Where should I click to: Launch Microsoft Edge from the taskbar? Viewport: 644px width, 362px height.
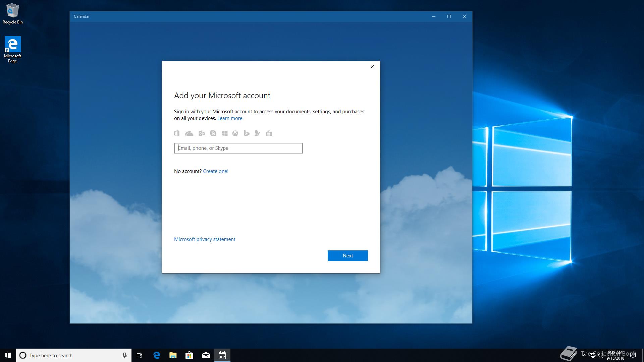(x=157, y=355)
